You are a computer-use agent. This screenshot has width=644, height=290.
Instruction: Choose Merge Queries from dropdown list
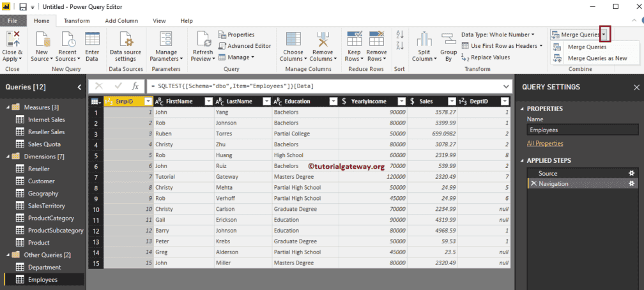pos(587,47)
